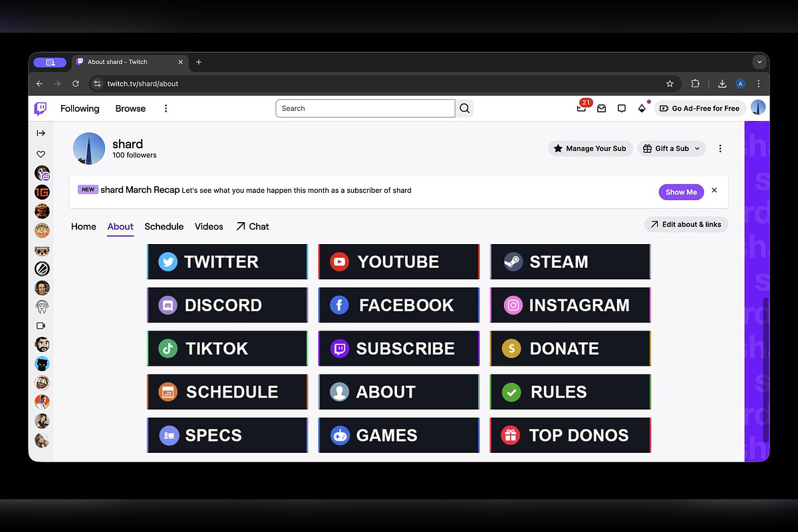Open the INSTAGRAM panel
This screenshot has width=798, height=532.
[571, 305]
